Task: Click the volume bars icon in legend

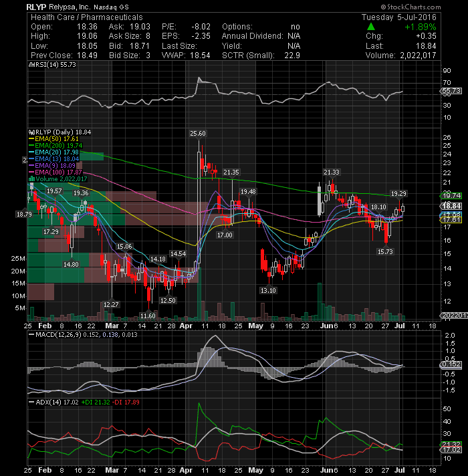Action: coord(31,178)
